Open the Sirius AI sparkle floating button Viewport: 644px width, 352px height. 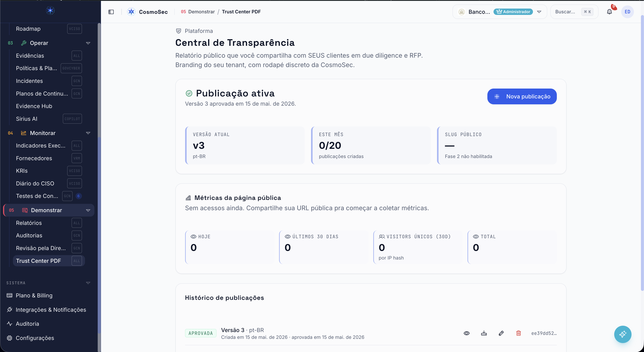pos(623,334)
